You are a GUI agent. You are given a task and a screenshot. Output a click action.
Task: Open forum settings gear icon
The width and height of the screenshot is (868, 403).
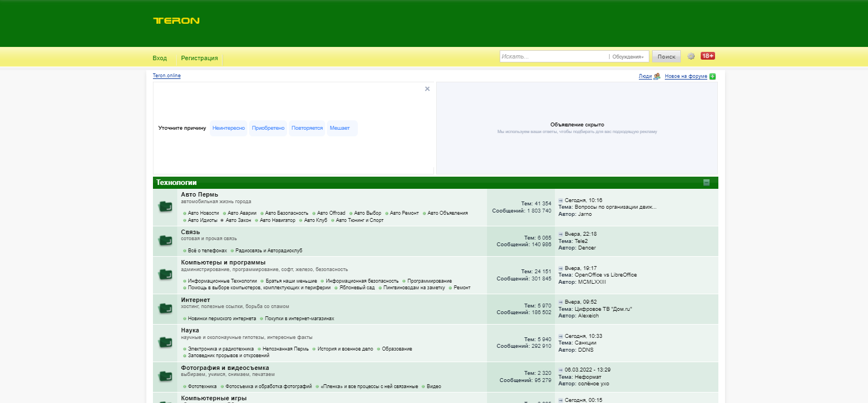[x=691, y=56]
